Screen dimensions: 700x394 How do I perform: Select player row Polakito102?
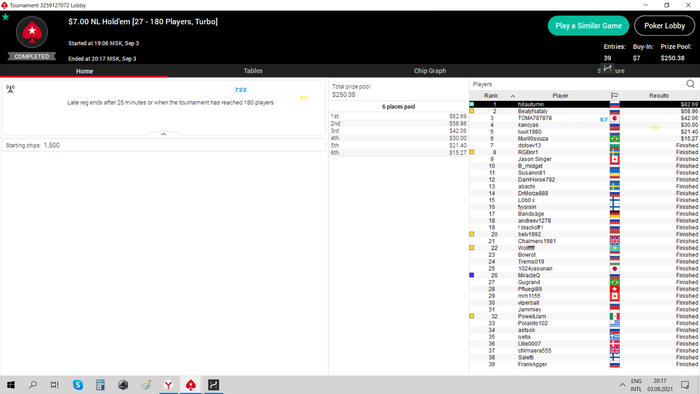(x=584, y=323)
